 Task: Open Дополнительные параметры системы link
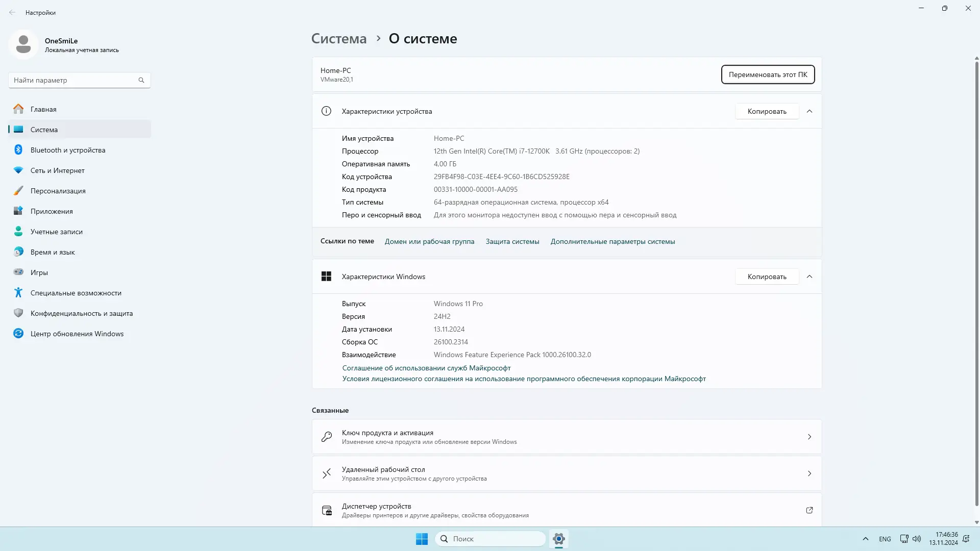(612, 241)
